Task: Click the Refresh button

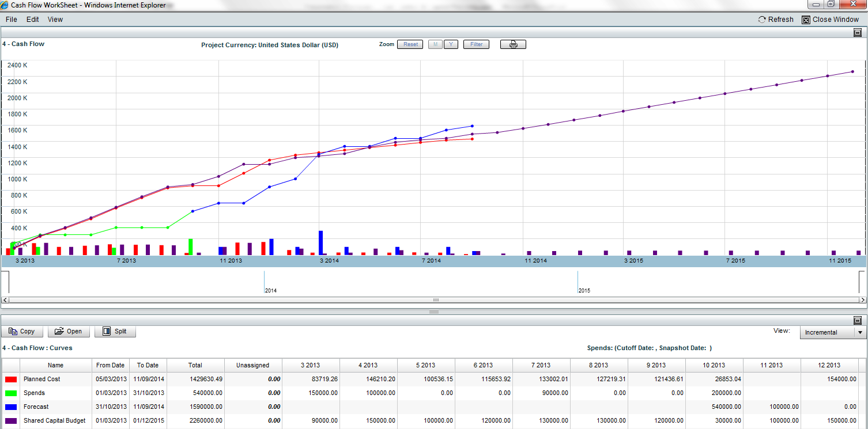Action: pyautogui.click(x=776, y=20)
